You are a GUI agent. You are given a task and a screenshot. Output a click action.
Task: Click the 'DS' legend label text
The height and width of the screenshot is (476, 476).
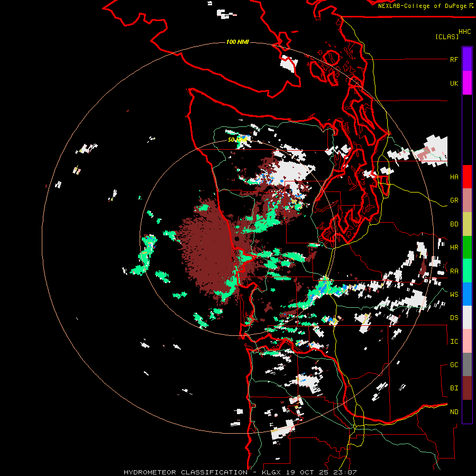(454, 317)
